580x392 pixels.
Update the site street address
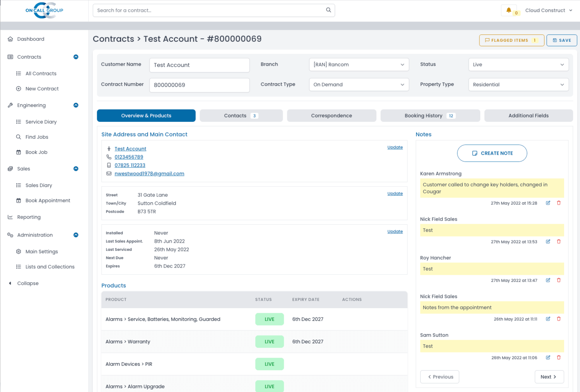395,194
